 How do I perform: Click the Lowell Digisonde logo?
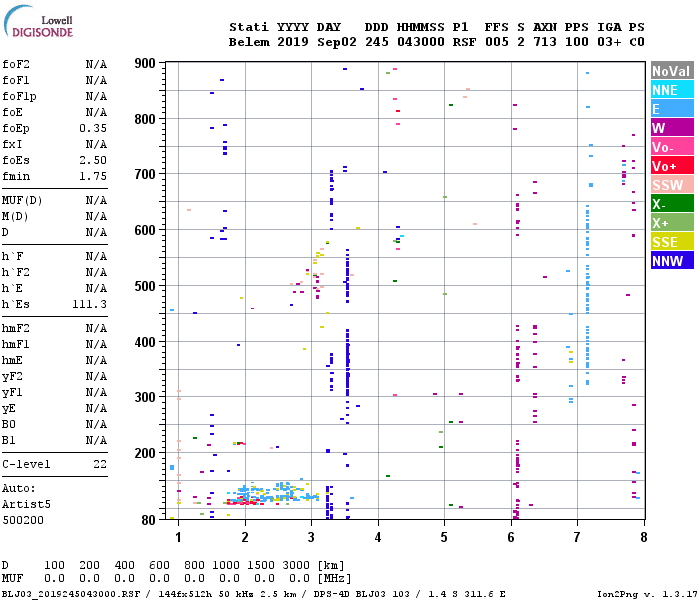pos(38,21)
